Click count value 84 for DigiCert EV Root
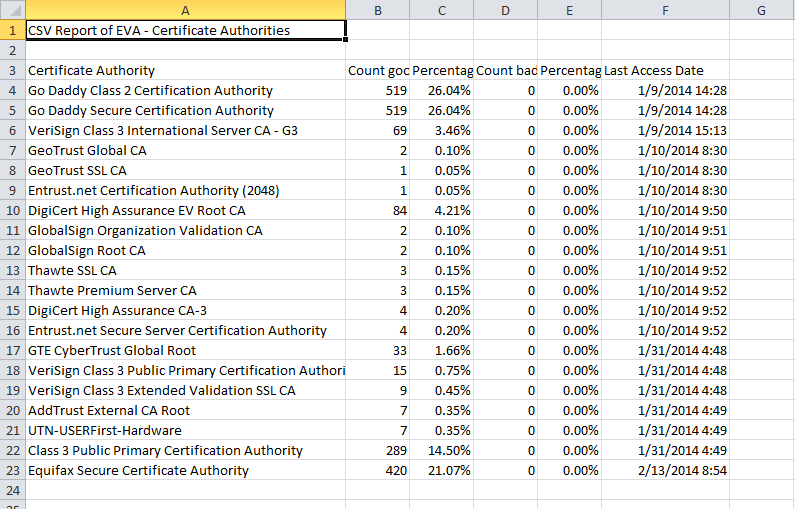Viewport: 795px width, 509px height. coord(378,210)
